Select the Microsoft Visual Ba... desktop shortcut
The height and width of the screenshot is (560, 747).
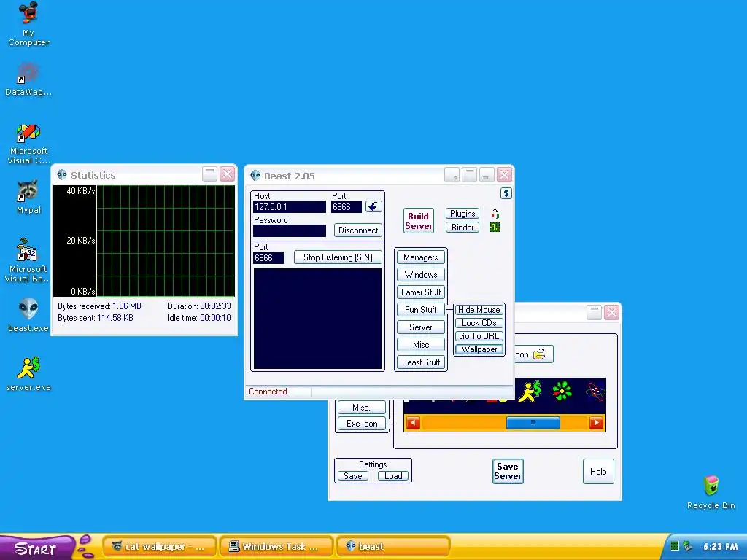pyautogui.click(x=28, y=260)
